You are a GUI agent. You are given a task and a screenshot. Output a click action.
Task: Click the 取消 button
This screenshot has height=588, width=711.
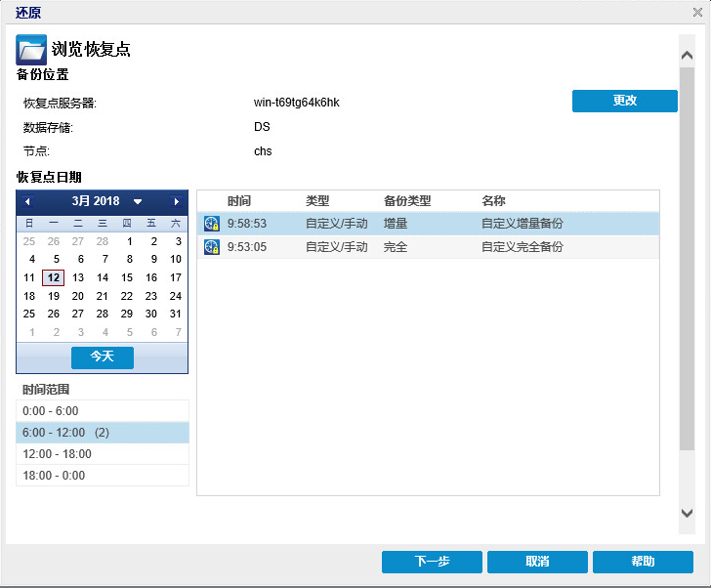point(537,562)
